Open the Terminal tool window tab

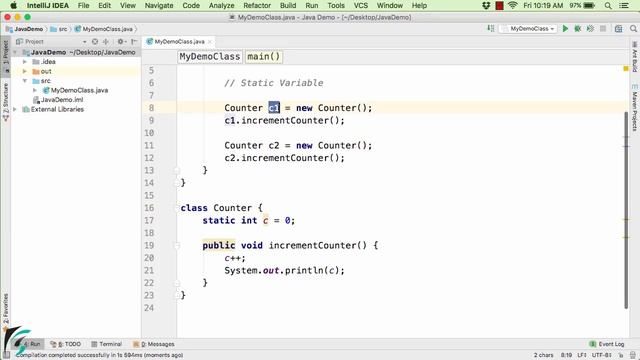click(107, 344)
